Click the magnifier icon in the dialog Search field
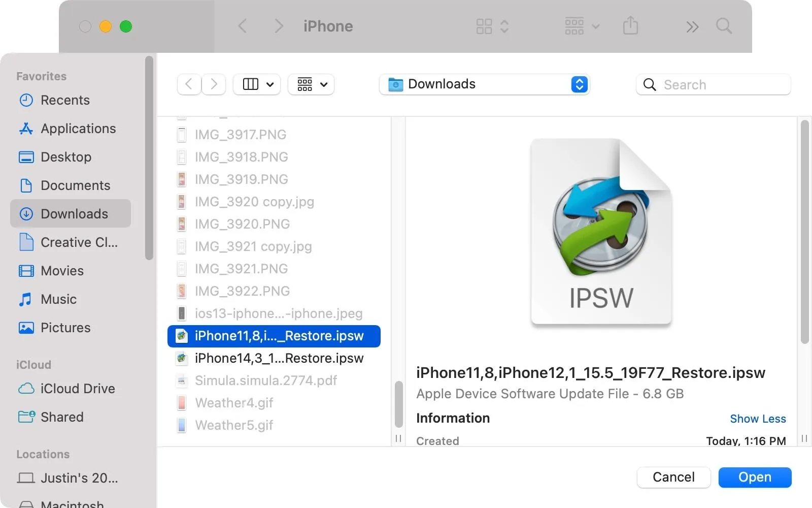This screenshot has width=812, height=508. (650, 84)
